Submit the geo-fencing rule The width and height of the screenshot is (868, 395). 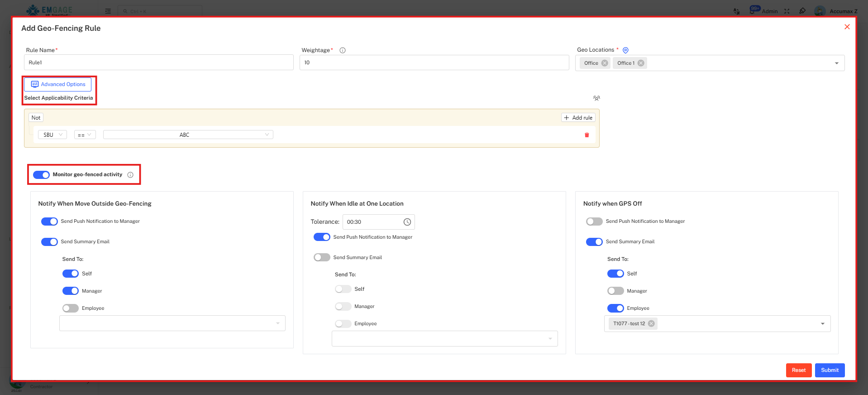pos(830,370)
